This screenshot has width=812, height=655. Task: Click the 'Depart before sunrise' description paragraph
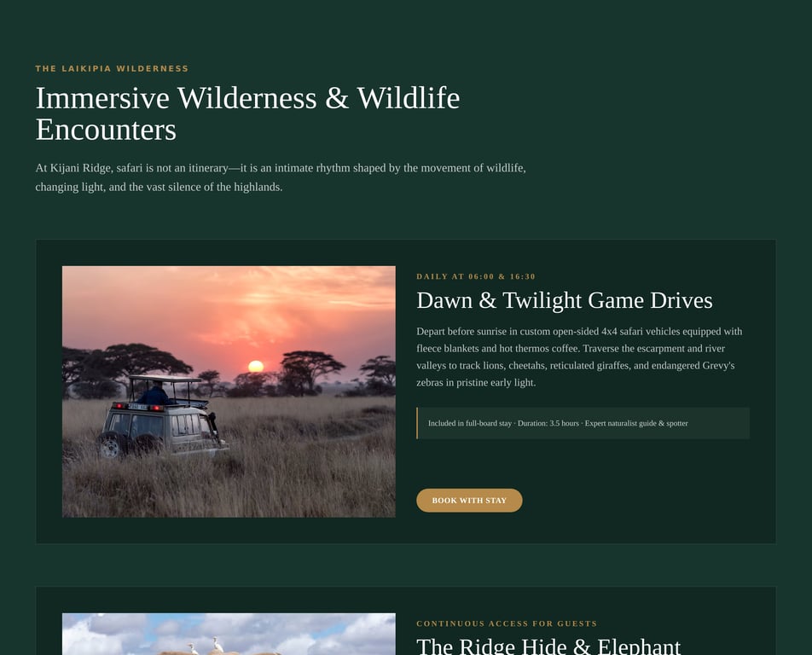(579, 356)
